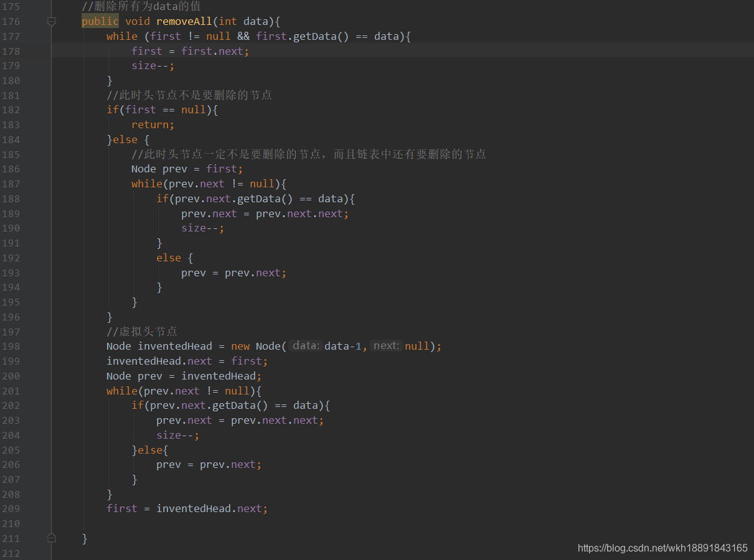Click '}else {' on line 184
The width and height of the screenshot is (754, 560).
[128, 140]
